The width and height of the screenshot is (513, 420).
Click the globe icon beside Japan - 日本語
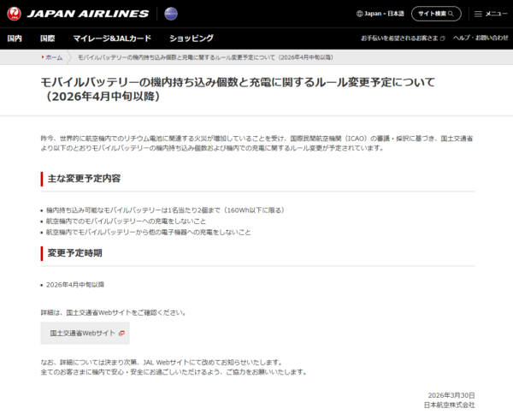tap(357, 14)
